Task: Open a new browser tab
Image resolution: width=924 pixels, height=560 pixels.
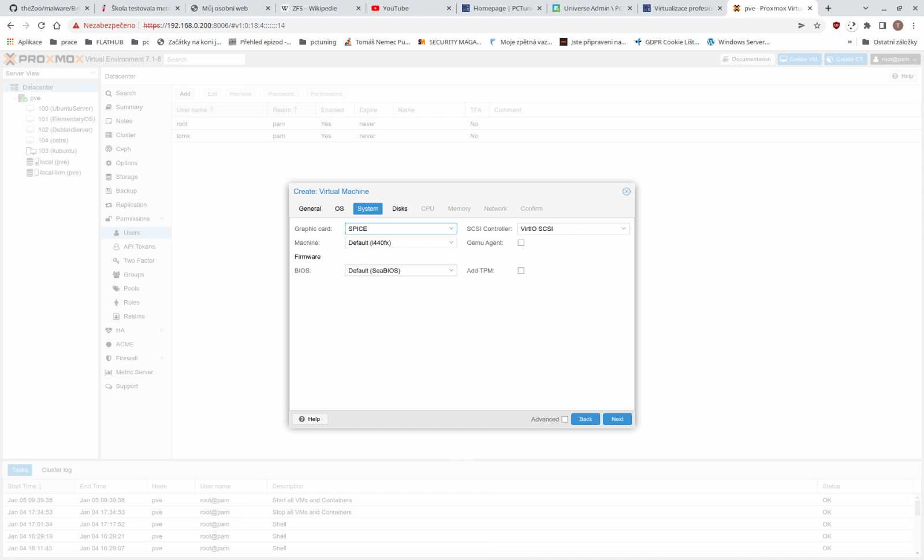Action: (828, 8)
